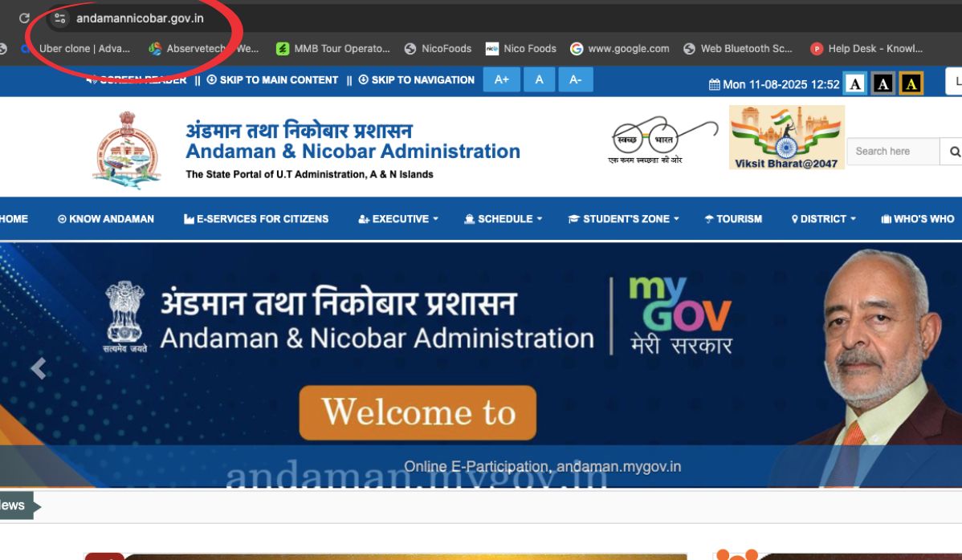Click the Search here input field
The height and width of the screenshot is (560, 962).
point(892,151)
